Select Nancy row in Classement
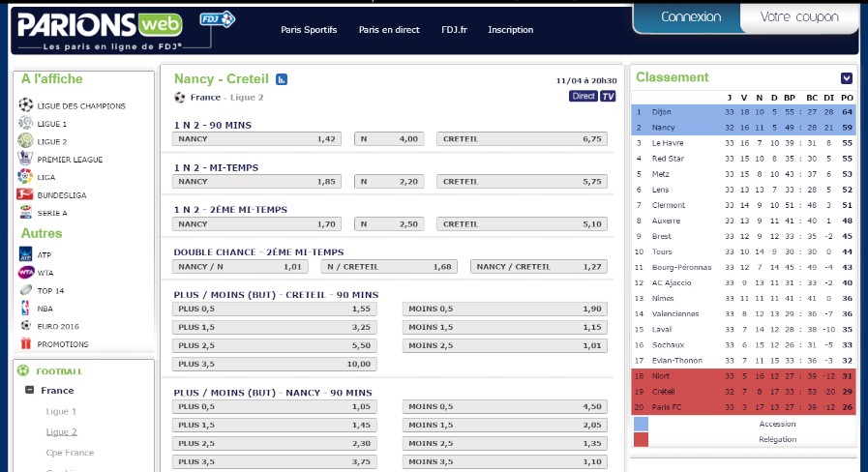 [x=743, y=128]
